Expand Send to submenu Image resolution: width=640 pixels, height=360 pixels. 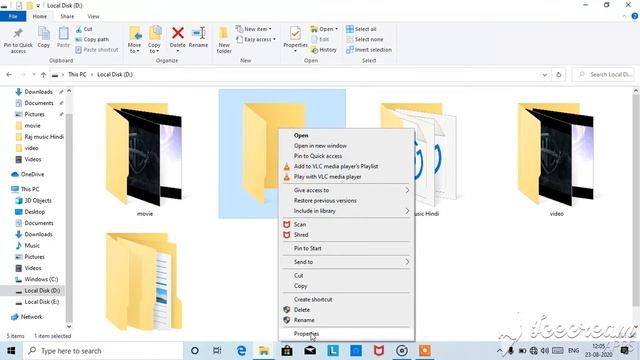coord(347,262)
